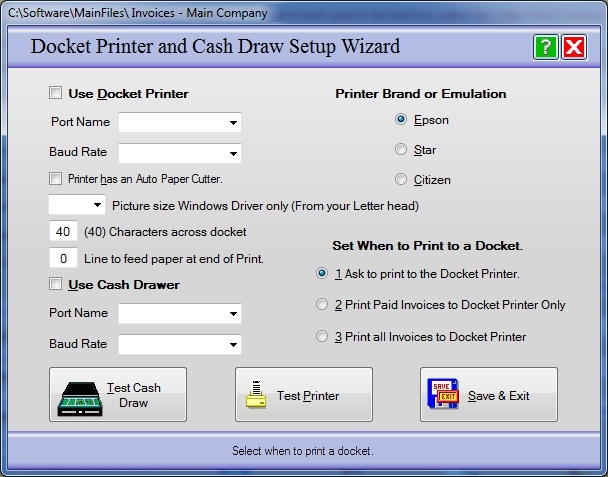Choose Ask to print to the Docket Printer
The width and height of the screenshot is (608, 477).
pyautogui.click(x=322, y=273)
